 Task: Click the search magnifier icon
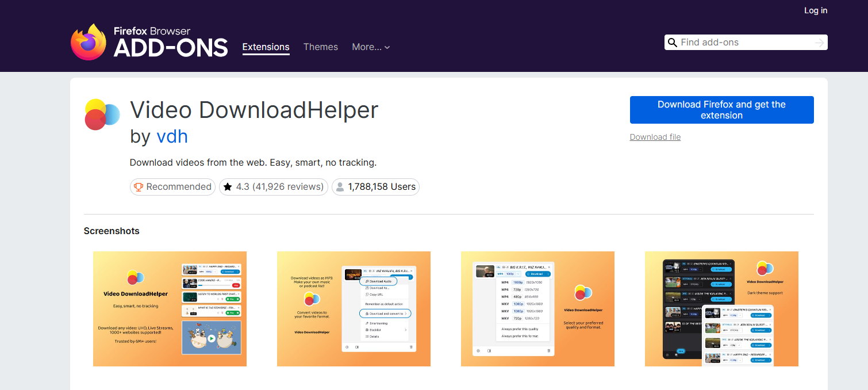(x=672, y=43)
